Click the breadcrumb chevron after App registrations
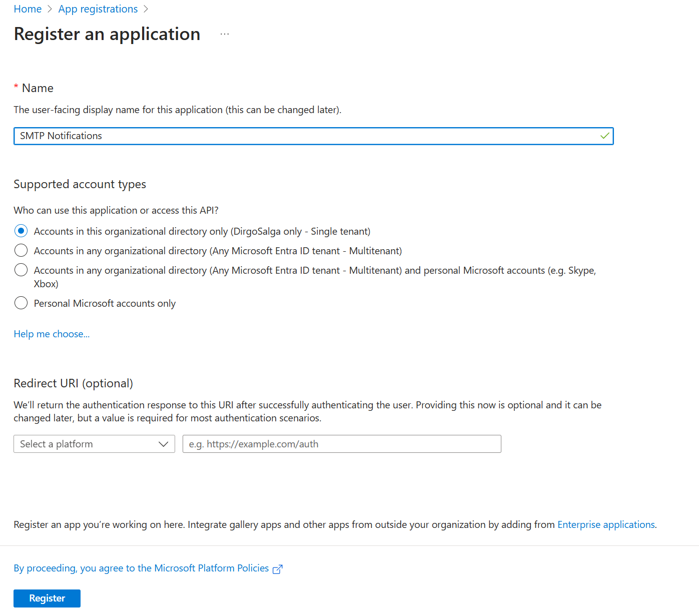This screenshot has width=699, height=616. pyautogui.click(x=146, y=9)
